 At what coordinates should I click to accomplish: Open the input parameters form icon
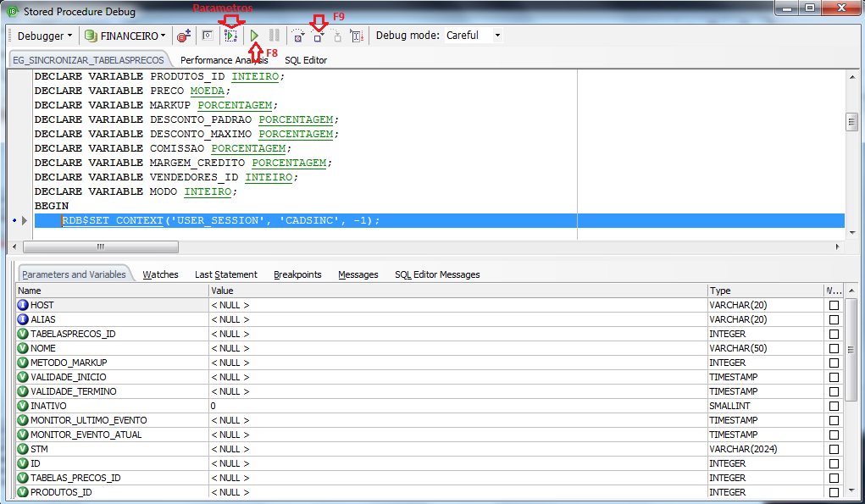pyautogui.click(x=230, y=36)
